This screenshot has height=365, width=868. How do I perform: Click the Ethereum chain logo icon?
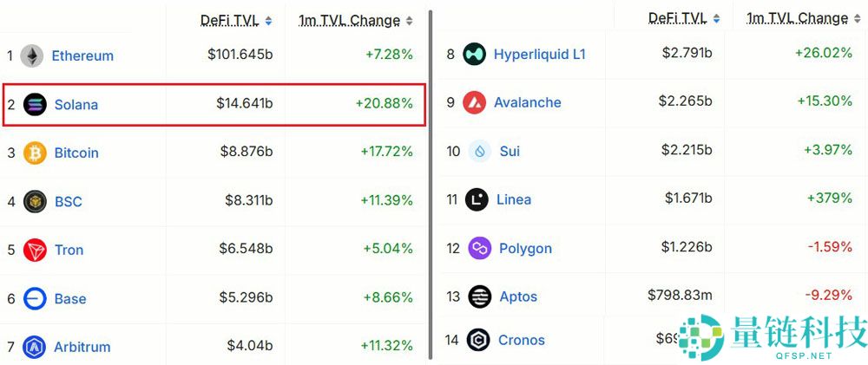point(32,56)
